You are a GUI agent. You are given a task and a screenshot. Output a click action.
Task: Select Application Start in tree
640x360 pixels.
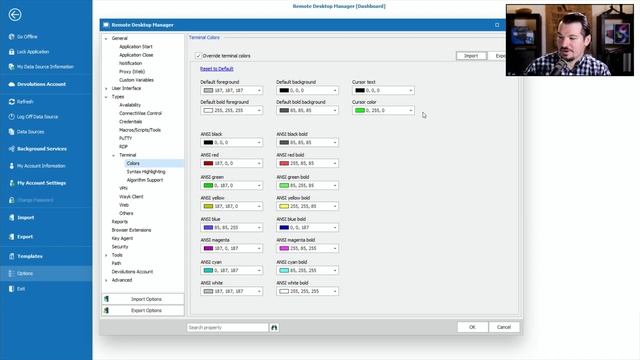click(136, 47)
